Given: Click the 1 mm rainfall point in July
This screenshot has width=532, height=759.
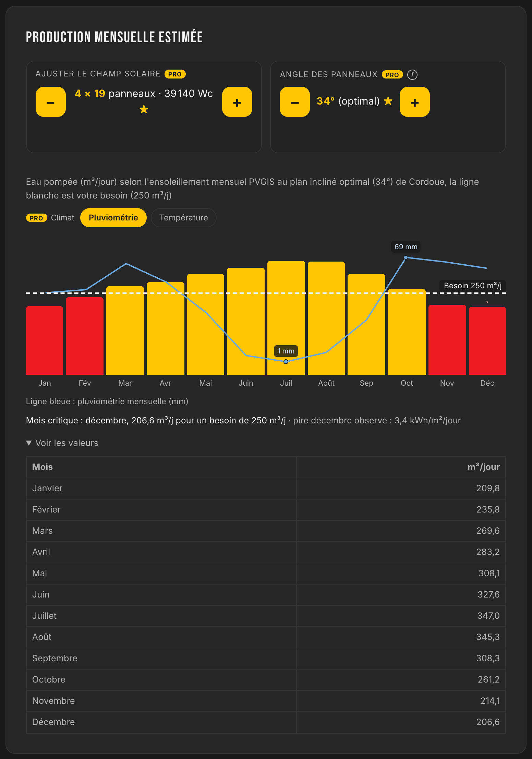Looking at the screenshot, I should (x=286, y=362).
